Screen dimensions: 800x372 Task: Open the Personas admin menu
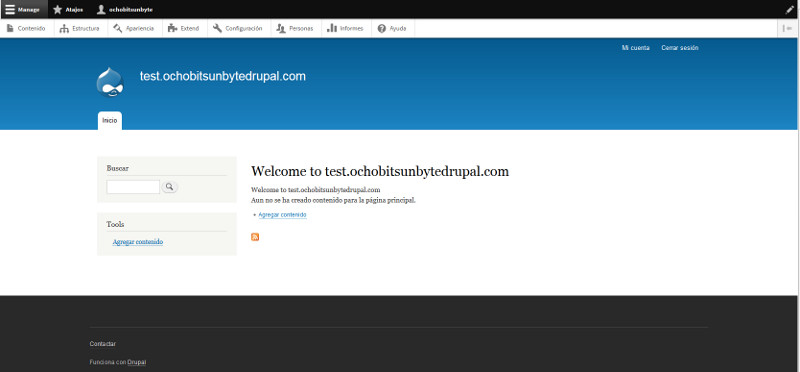pos(295,29)
